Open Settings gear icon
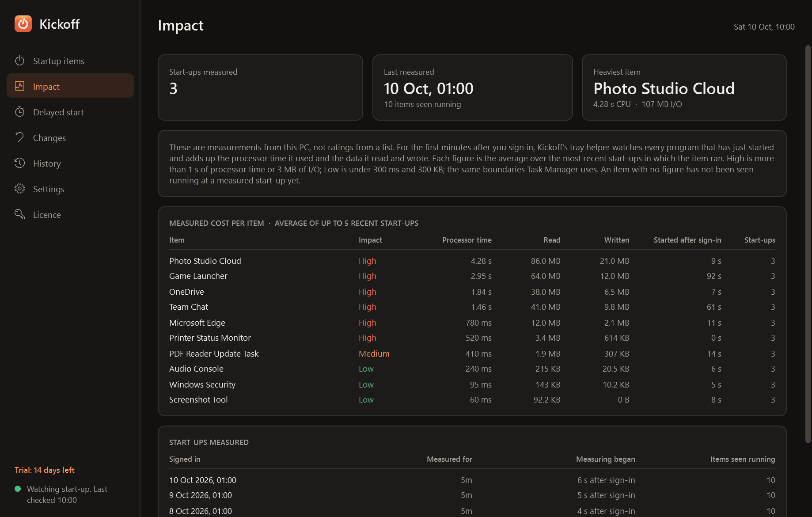This screenshot has width=812, height=517. pyautogui.click(x=19, y=189)
